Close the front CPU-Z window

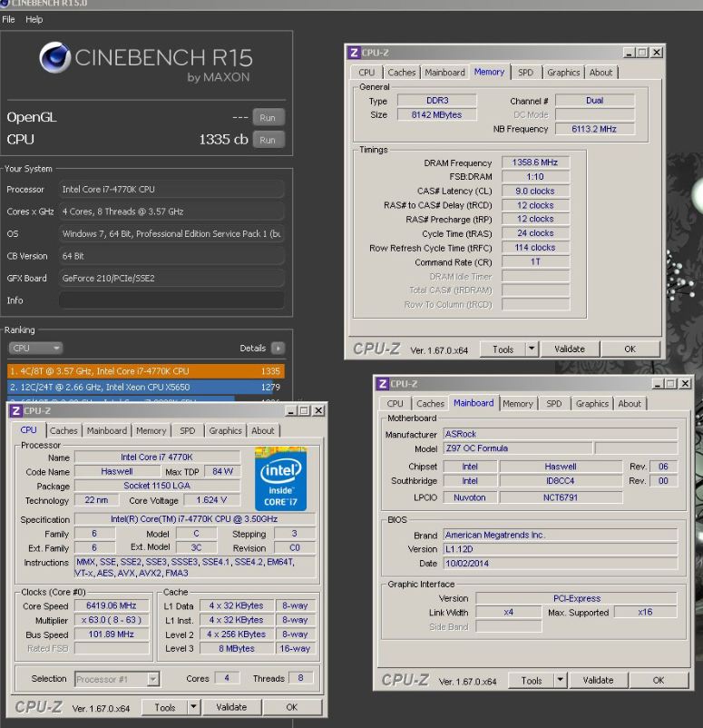click(x=318, y=410)
